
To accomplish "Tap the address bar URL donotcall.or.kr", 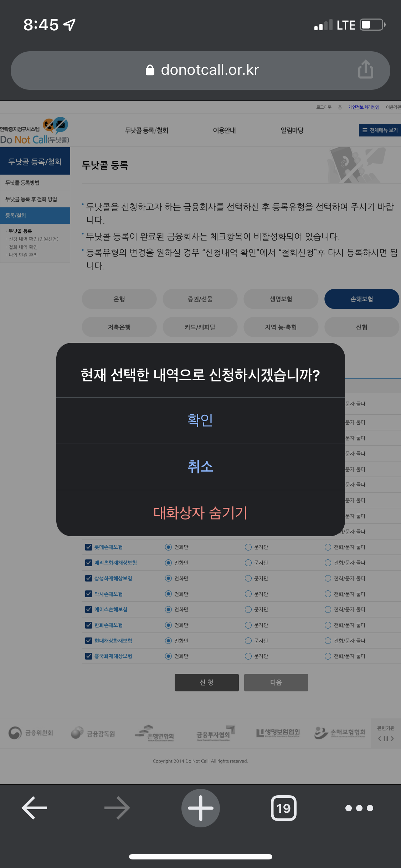I will coord(210,70).
